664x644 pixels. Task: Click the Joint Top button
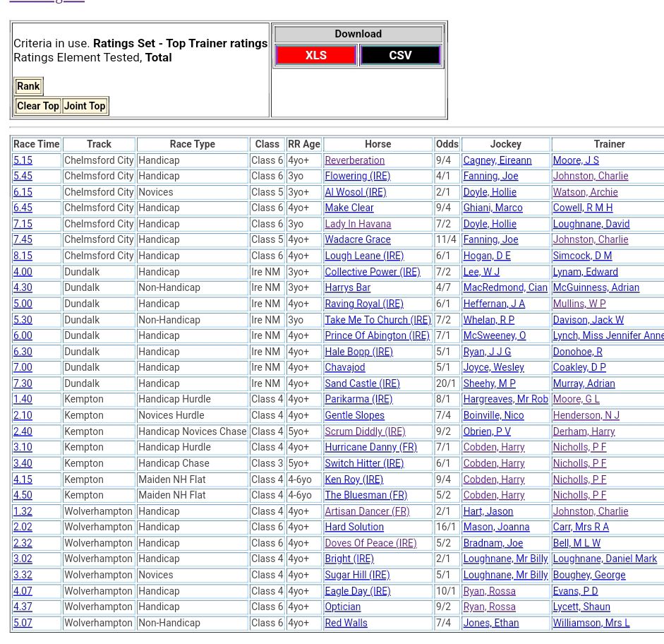coord(85,106)
